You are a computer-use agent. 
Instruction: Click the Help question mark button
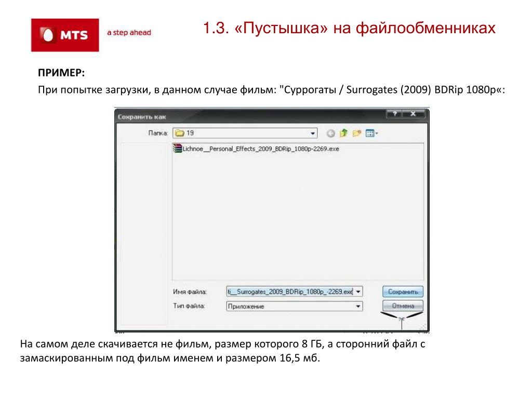(394, 114)
